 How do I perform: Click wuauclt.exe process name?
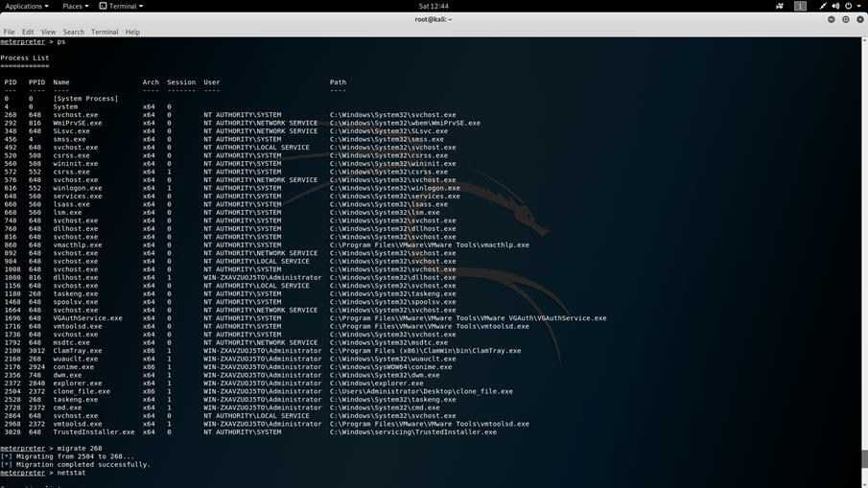(x=75, y=360)
